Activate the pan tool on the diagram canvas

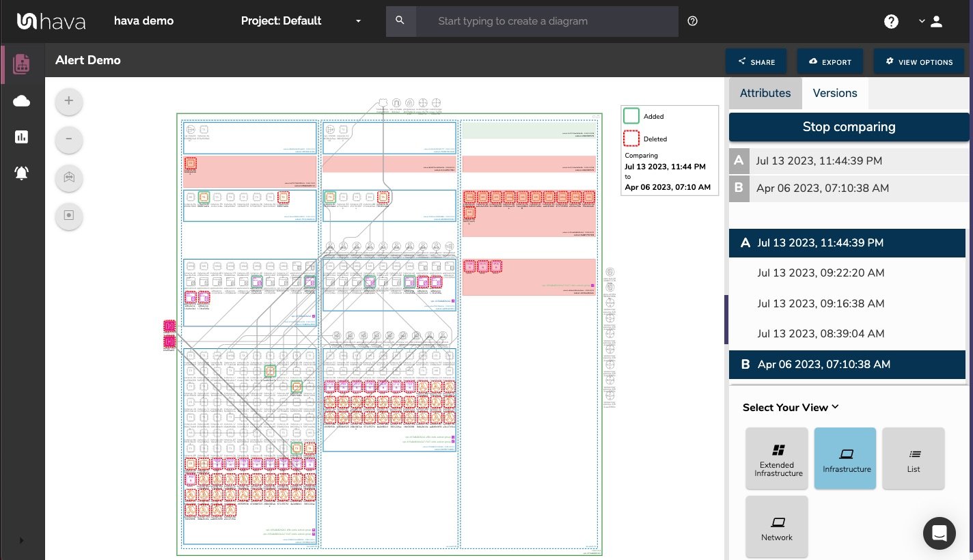point(68,178)
